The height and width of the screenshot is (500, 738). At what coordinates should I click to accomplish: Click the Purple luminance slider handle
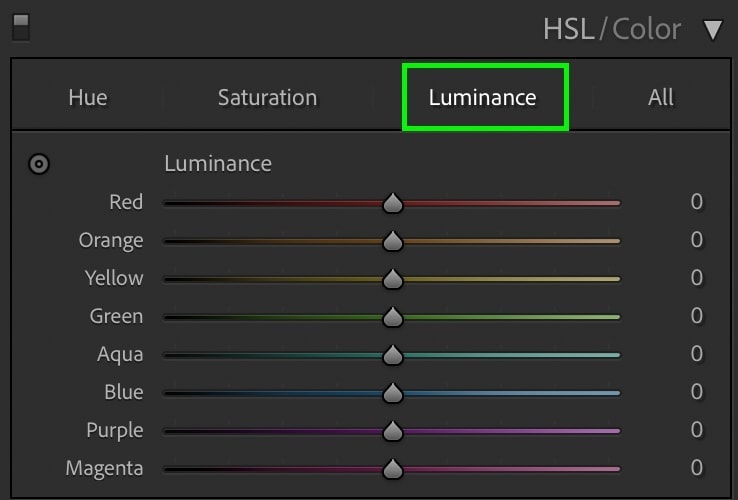(393, 432)
